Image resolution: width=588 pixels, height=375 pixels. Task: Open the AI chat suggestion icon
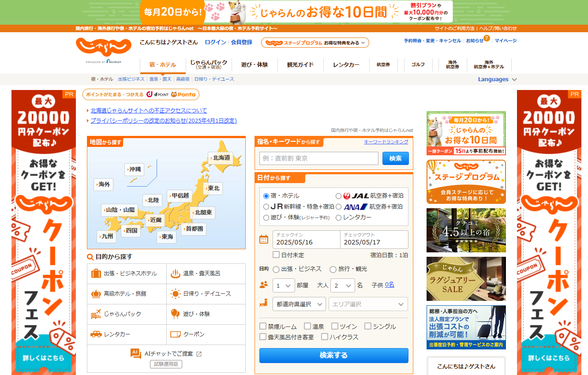point(136,354)
